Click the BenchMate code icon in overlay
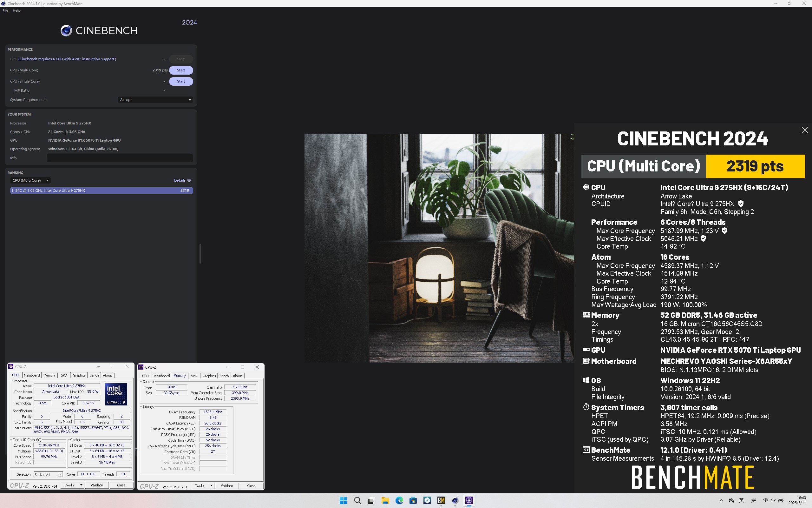The image size is (812, 508). (x=586, y=450)
